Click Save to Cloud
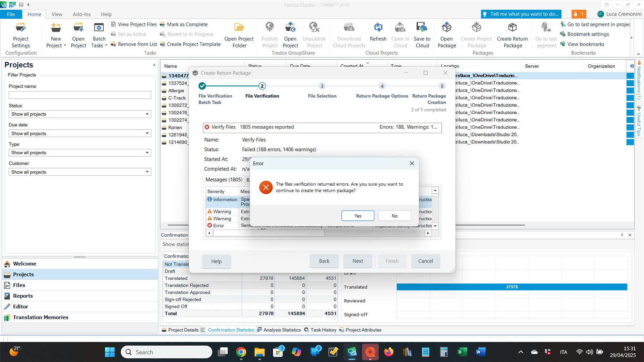644x362 pixels. click(422, 34)
